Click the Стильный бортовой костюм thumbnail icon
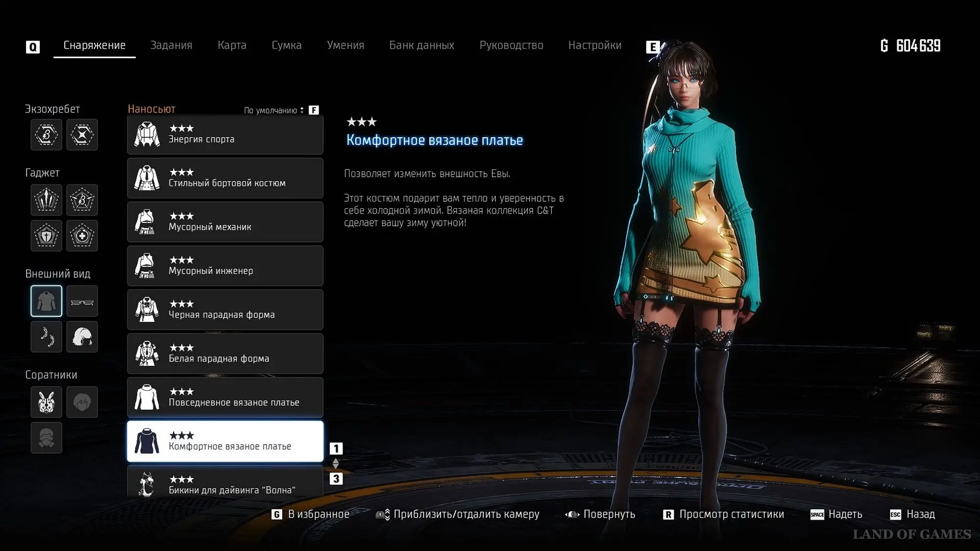The width and height of the screenshot is (980, 551). pos(147,178)
